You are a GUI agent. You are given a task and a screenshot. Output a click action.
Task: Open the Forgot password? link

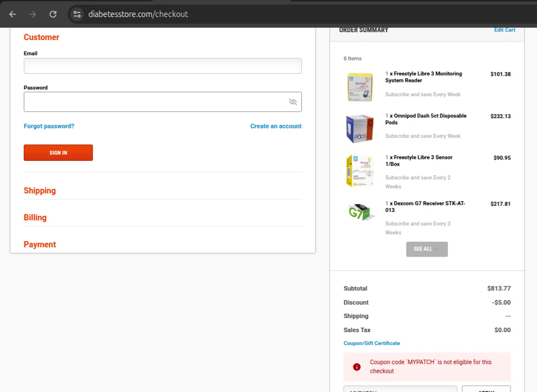(x=49, y=126)
